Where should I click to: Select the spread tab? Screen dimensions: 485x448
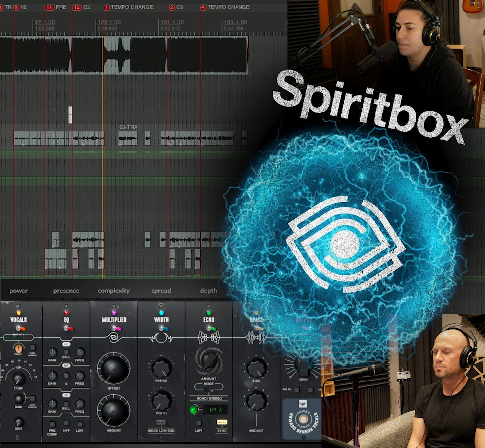click(161, 291)
